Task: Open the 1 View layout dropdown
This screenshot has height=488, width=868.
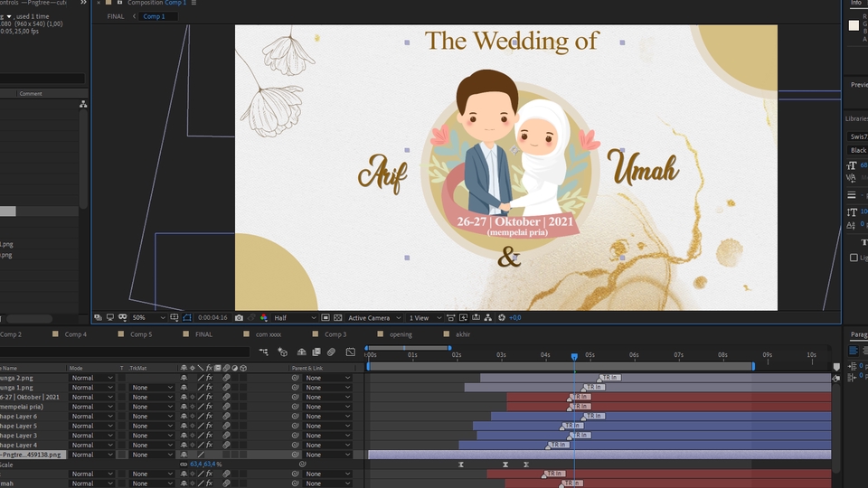Action: [x=425, y=317]
